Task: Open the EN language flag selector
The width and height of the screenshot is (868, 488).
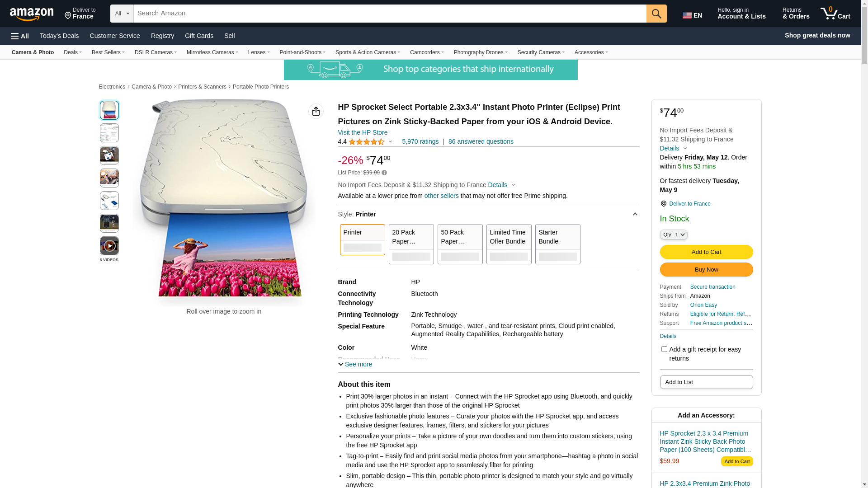Action: click(692, 15)
